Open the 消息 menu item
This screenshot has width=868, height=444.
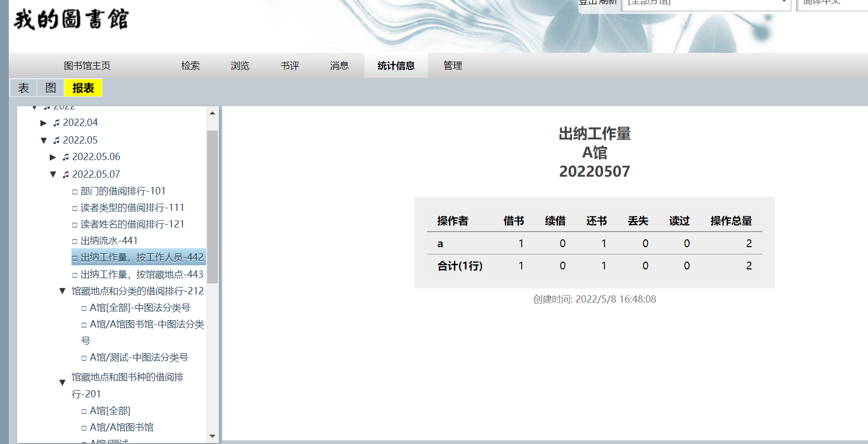[x=340, y=66]
